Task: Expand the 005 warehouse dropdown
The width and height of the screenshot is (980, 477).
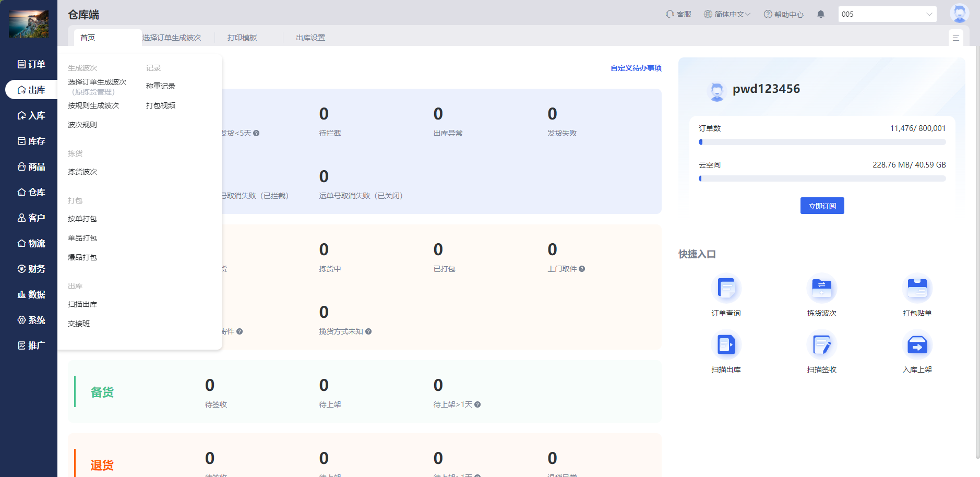Action: click(887, 14)
